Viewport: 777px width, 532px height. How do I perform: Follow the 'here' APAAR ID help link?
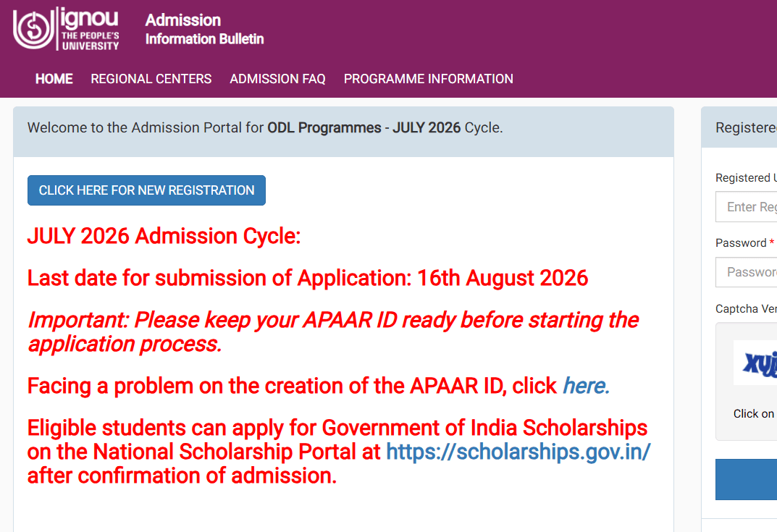click(x=586, y=386)
